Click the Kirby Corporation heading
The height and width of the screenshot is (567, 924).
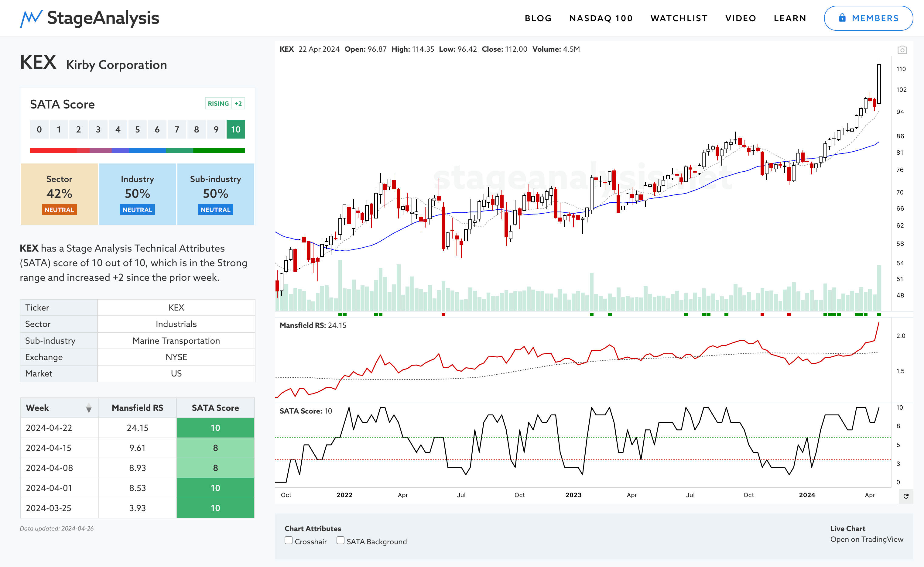pyautogui.click(x=117, y=65)
